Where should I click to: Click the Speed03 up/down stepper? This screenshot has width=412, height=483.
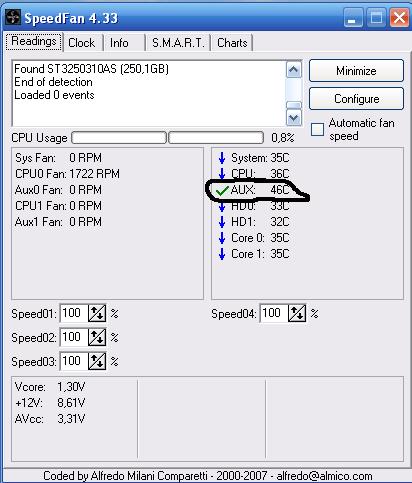pos(97,361)
